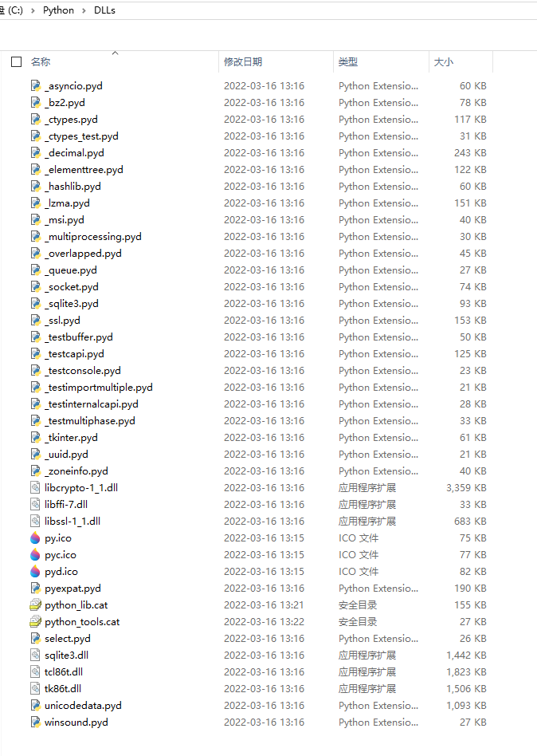Select the python_lib.cat catalog icon
Screen dimensions: 537x756
pyautogui.click(x=36, y=605)
